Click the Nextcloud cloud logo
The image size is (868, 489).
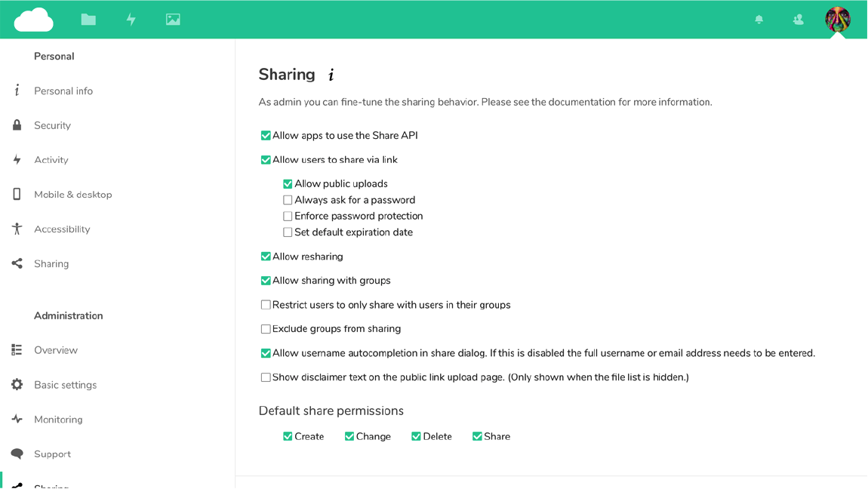click(34, 20)
